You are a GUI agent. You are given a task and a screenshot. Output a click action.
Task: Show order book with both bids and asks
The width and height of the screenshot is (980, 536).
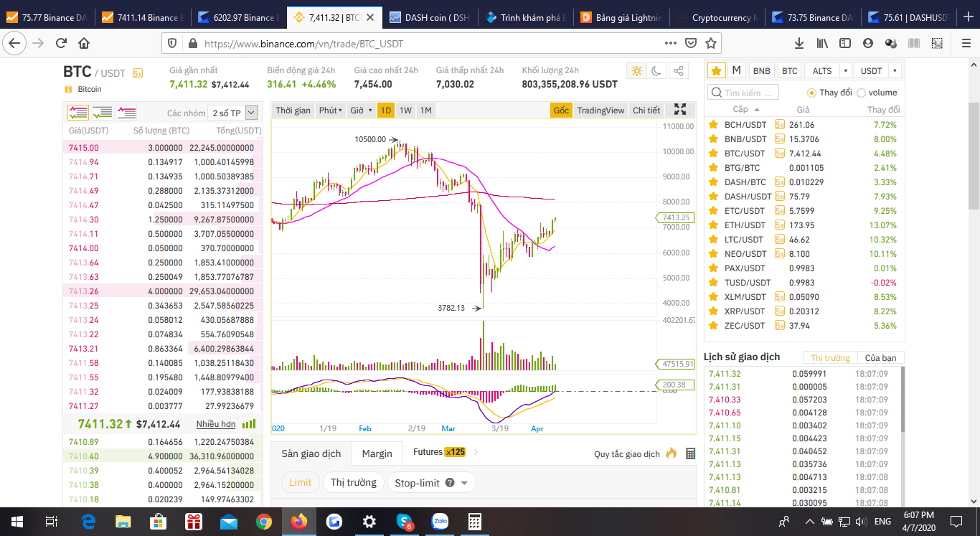tap(77, 113)
